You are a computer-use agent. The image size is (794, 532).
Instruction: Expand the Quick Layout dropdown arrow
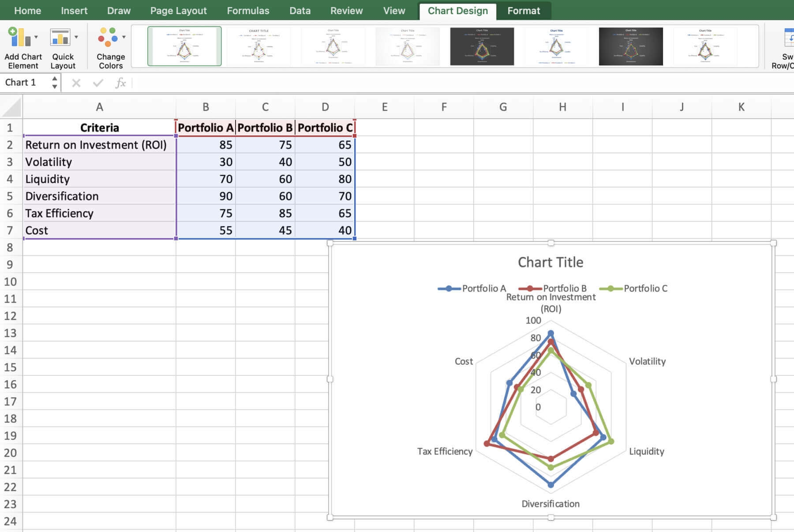[x=76, y=37]
